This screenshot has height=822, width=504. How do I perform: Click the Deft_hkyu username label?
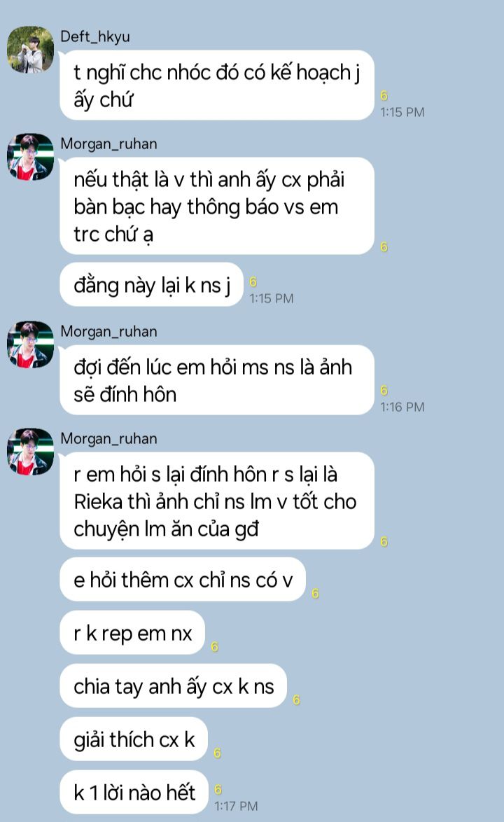click(95, 36)
